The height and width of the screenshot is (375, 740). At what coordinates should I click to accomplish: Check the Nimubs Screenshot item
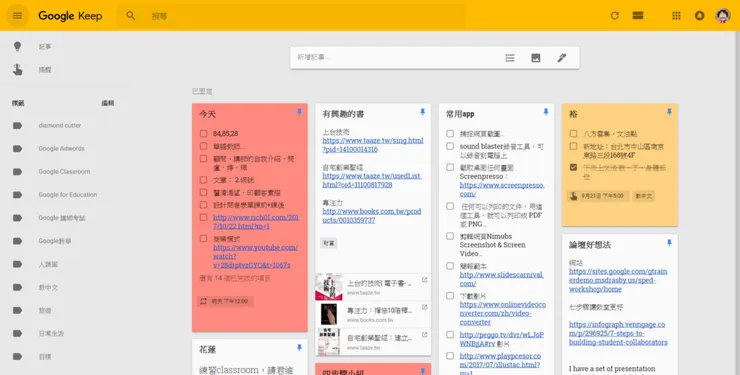(450, 236)
